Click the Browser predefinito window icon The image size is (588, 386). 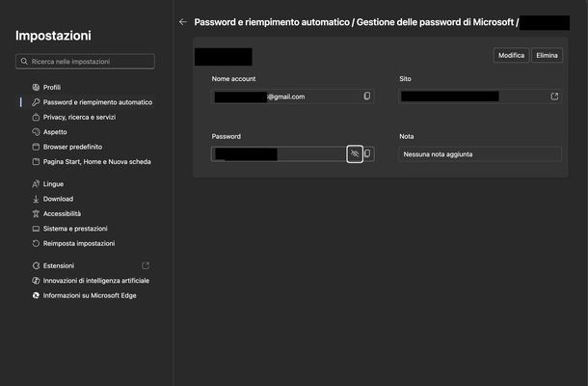click(x=36, y=147)
